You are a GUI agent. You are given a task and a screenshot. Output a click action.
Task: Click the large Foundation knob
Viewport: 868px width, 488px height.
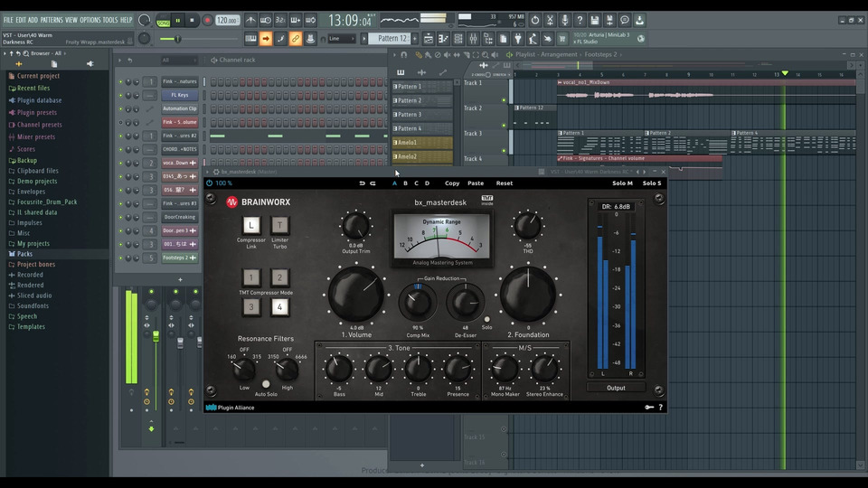528,295
